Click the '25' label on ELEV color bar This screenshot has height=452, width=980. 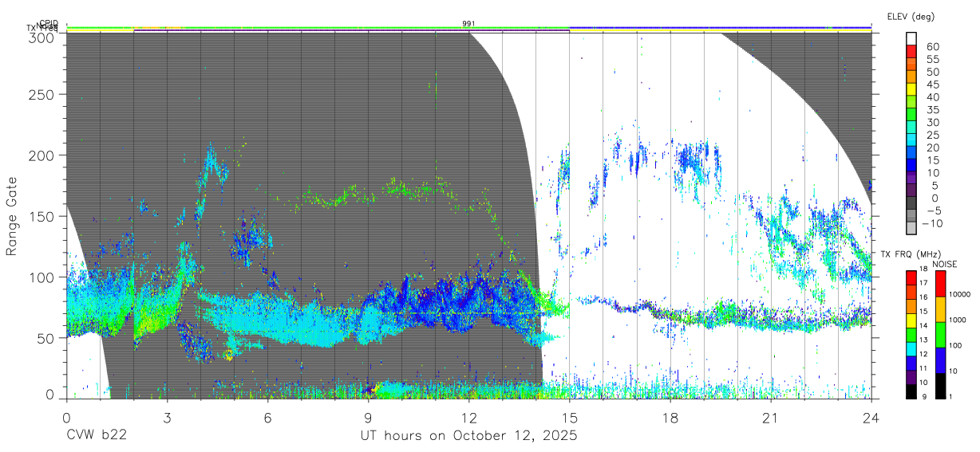(x=932, y=136)
